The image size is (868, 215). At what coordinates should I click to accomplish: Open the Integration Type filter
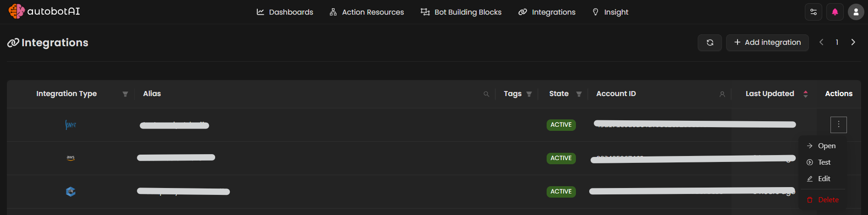tap(125, 94)
